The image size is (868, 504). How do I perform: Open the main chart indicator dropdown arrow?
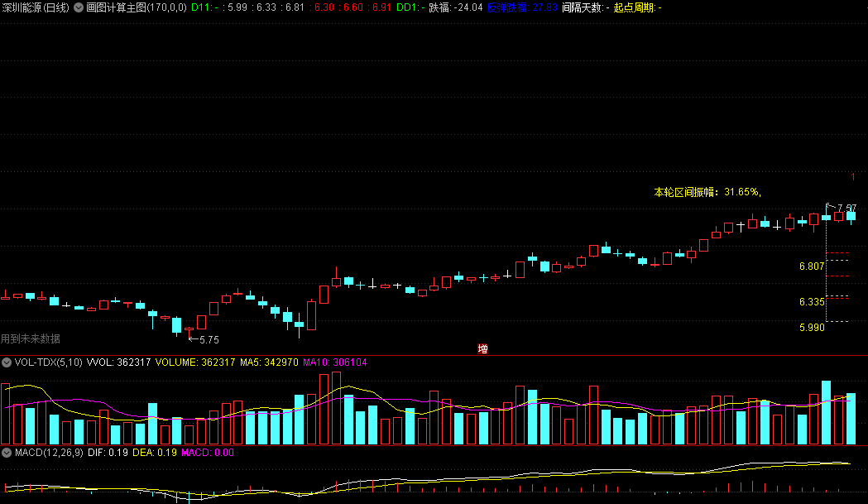click(79, 7)
